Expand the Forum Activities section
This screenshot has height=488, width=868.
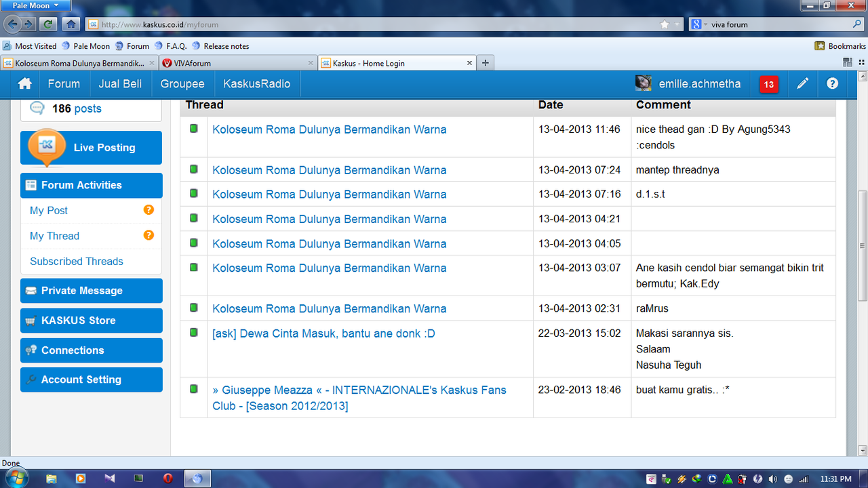[x=92, y=185]
